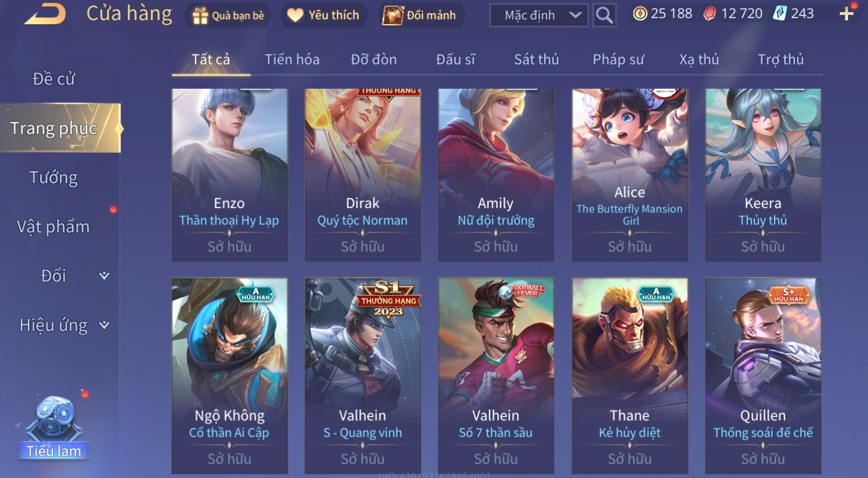This screenshot has width=868, height=478.
Task: Tap the blue voucher currency icon
Action: pos(780,14)
